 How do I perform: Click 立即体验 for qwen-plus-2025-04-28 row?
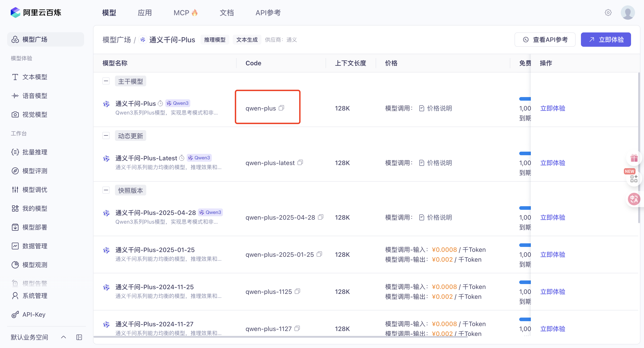[553, 217]
